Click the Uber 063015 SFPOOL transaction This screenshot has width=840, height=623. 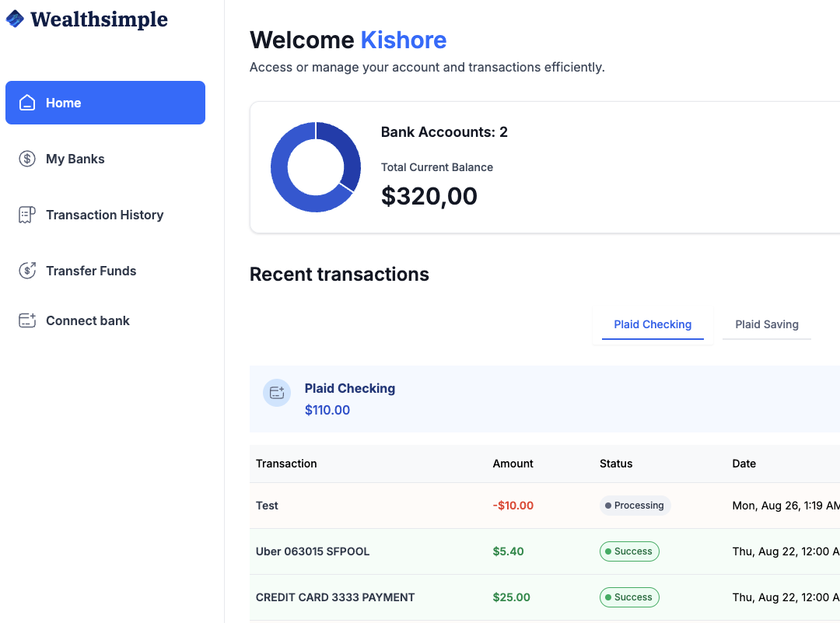[313, 551]
